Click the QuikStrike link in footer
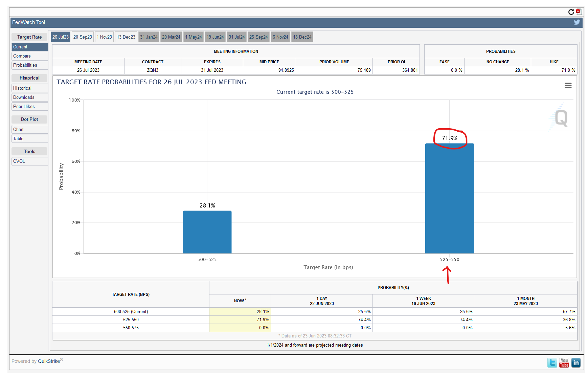 [49, 361]
